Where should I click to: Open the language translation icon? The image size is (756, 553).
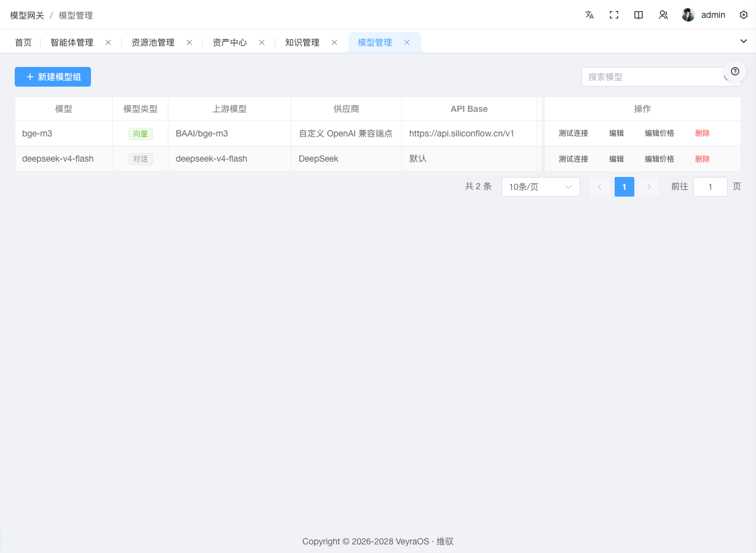click(x=589, y=15)
